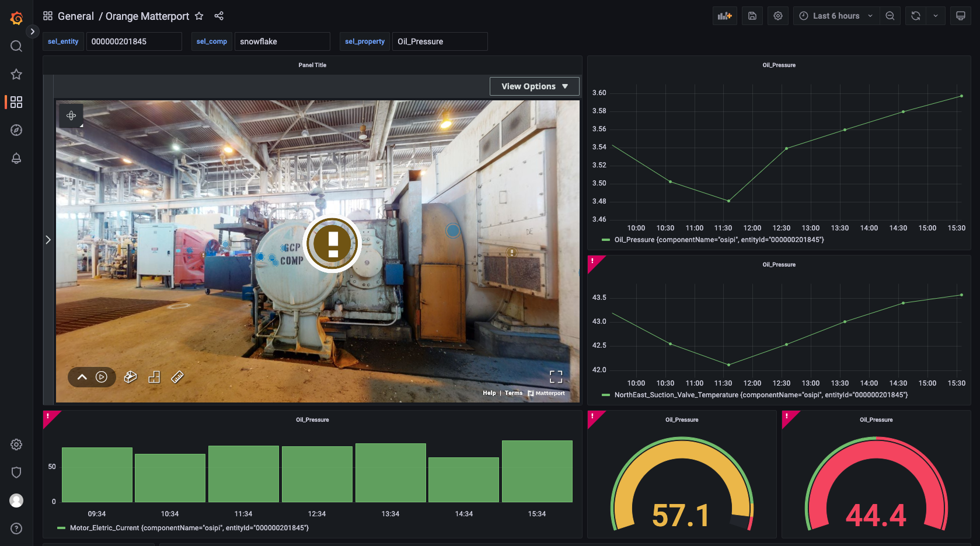Click the Help link in Matterport viewer
The width and height of the screenshot is (980, 546).
[489, 393]
